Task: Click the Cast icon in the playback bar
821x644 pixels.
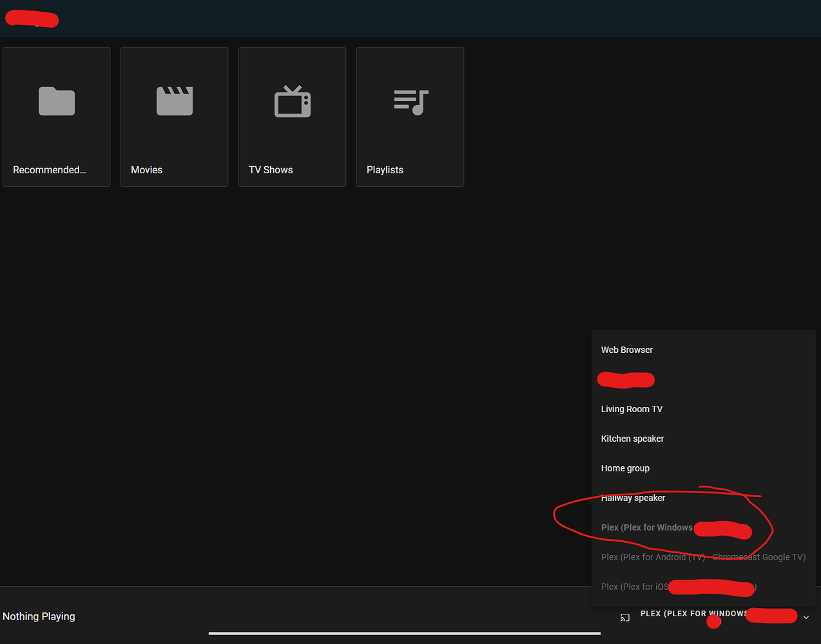Action: pyautogui.click(x=624, y=617)
